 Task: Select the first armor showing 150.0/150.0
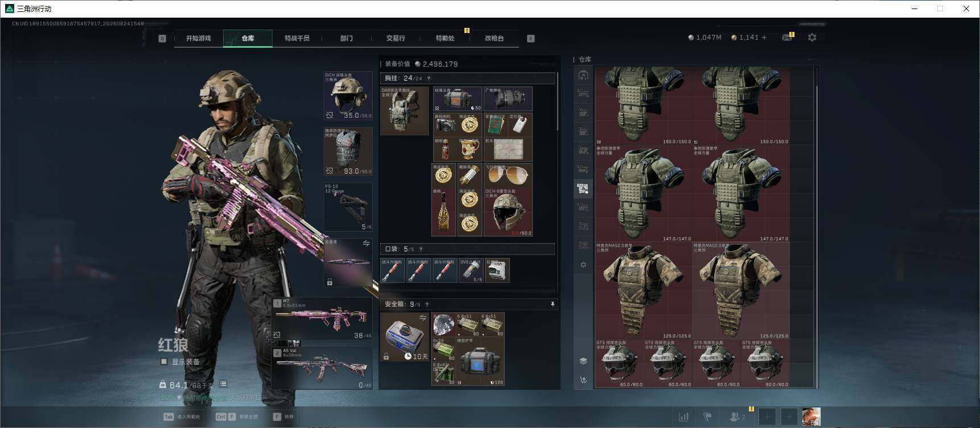pyautogui.click(x=644, y=106)
